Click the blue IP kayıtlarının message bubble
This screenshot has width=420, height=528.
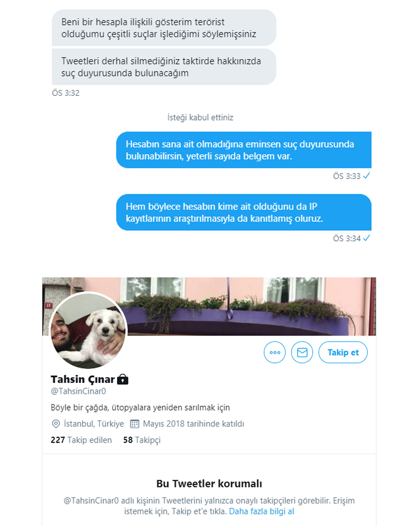pyautogui.click(x=244, y=212)
